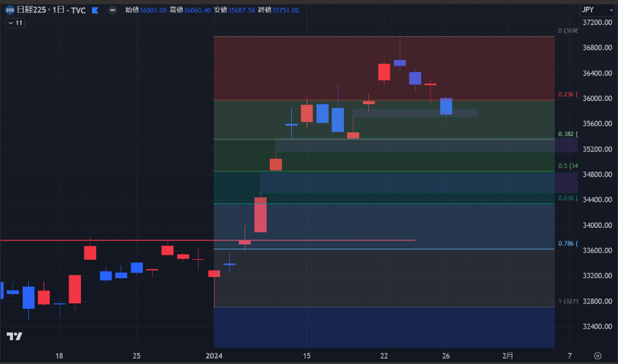Click the highest blue candle near 36800
The width and height of the screenshot is (618, 364).
[x=400, y=62]
